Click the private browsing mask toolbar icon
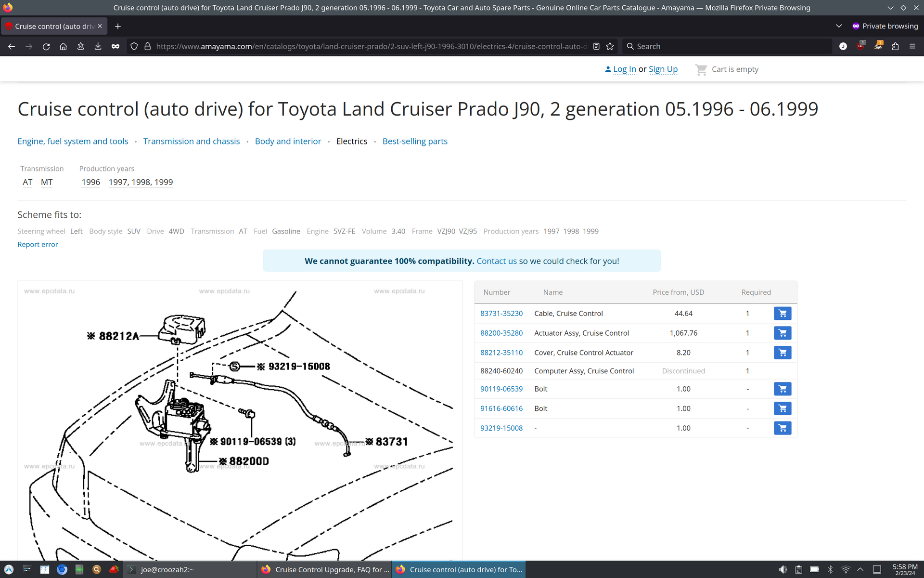Image resolution: width=924 pixels, height=578 pixels. click(x=115, y=46)
